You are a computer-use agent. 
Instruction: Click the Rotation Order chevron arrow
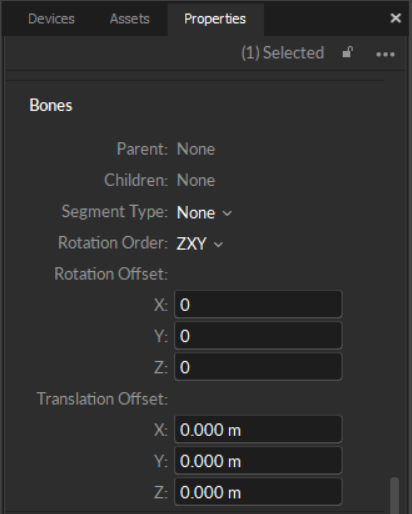218,245
